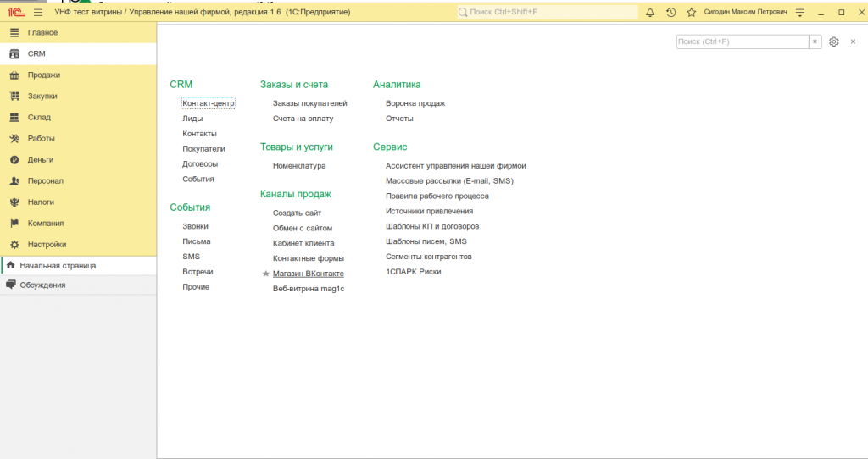The height and width of the screenshot is (459, 868).
Task: Open the service settings lines dropdown icon
Action: coord(800,12)
